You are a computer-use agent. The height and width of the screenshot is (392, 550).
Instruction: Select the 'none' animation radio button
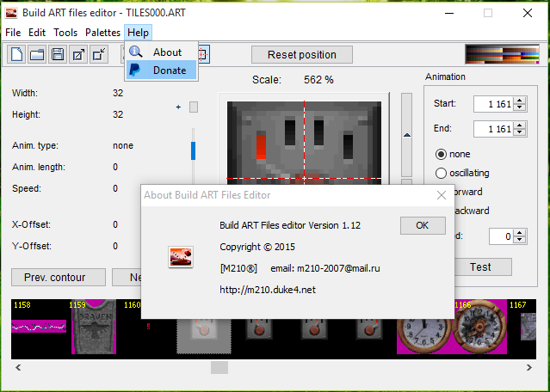pos(441,154)
